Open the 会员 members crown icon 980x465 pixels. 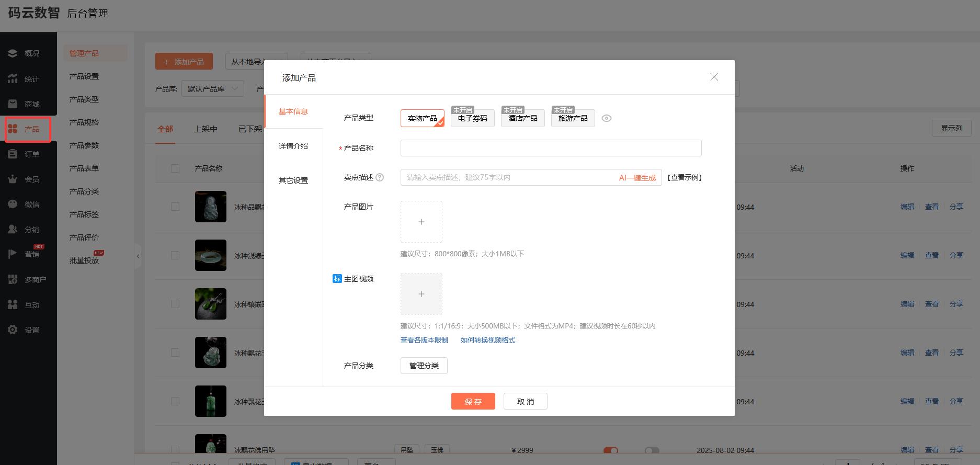pos(13,179)
